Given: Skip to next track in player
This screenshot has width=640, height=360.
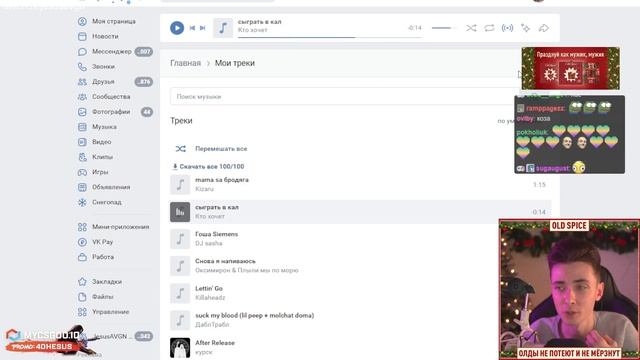Looking at the screenshot, I should (202, 28).
